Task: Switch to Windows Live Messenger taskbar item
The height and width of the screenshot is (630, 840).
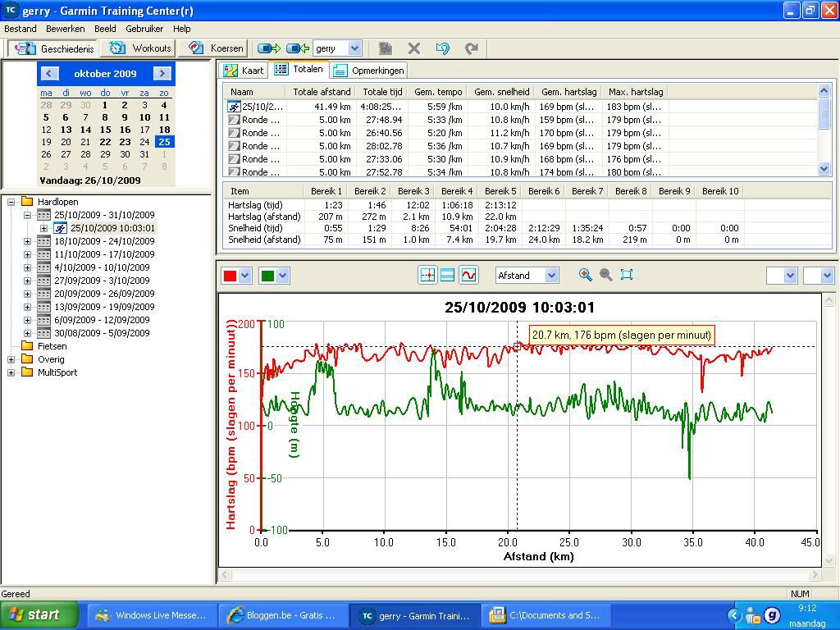Action: tap(152, 615)
